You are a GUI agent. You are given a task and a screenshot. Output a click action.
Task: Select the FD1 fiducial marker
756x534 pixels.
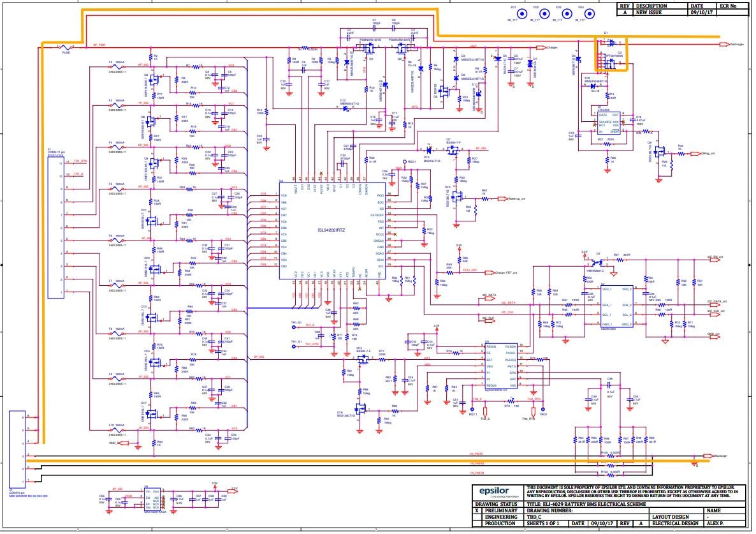[522, 13]
